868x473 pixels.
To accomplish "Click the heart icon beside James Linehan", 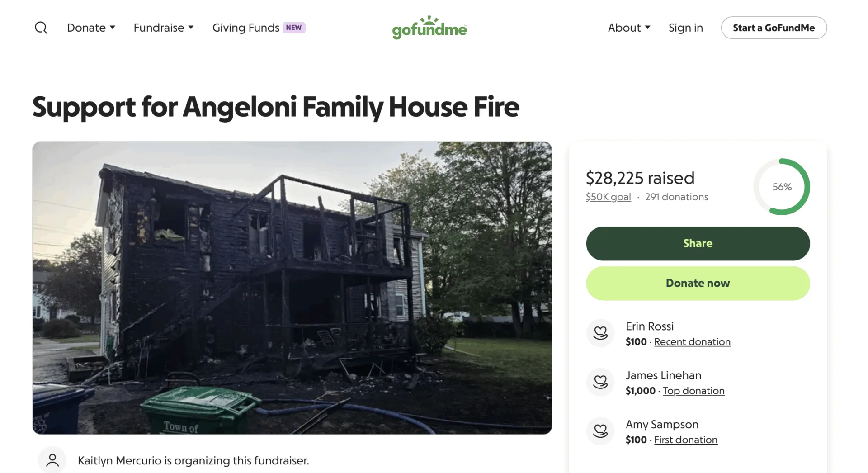I will pos(600,382).
